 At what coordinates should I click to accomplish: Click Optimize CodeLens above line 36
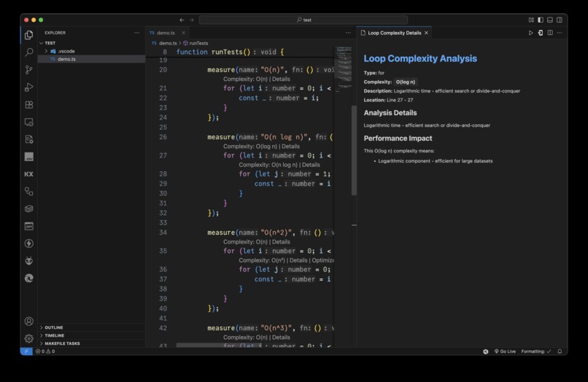(322, 260)
